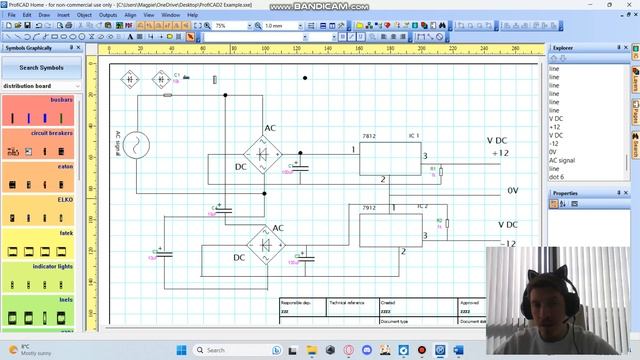Open the indicator lights symbol group
The height and width of the screenshot is (360, 640).
[38, 278]
